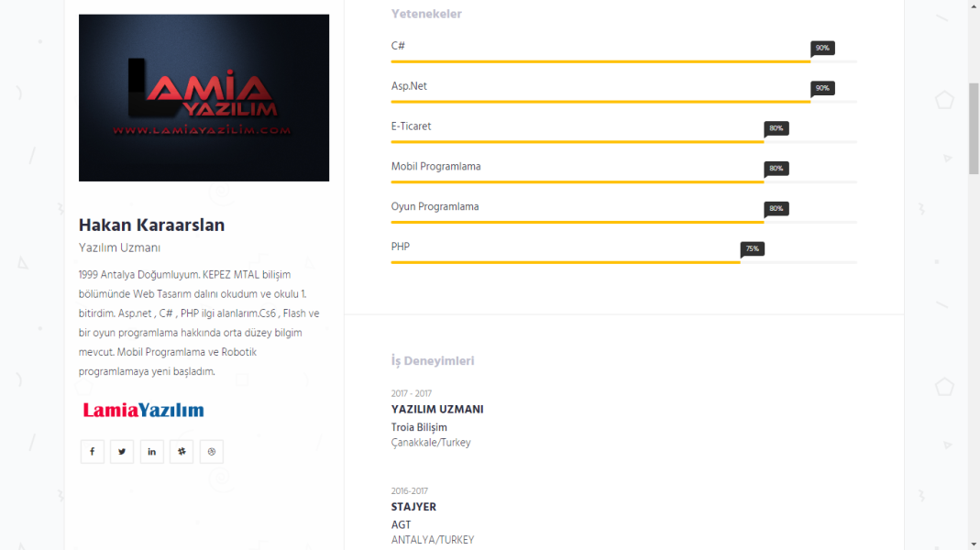Screen dimensions: 980x550
Task: Click the scrollbar down arrow
Action: click(974, 543)
